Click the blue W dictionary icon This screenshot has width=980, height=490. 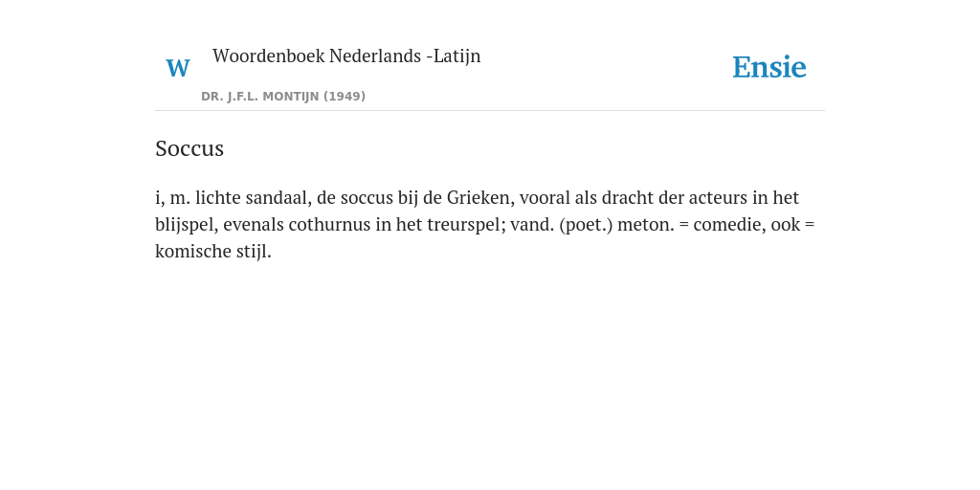pyautogui.click(x=178, y=68)
